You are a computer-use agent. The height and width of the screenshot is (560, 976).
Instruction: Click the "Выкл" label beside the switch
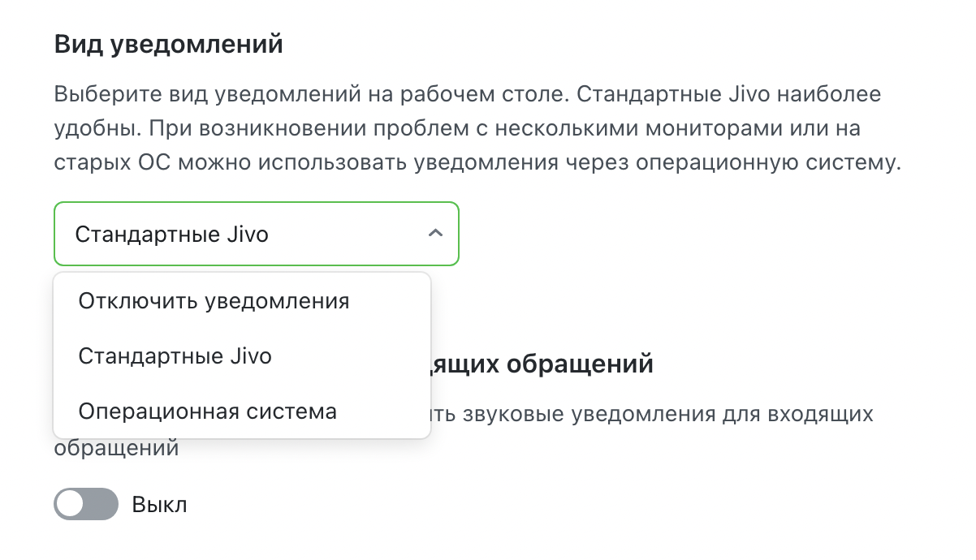click(159, 505)
